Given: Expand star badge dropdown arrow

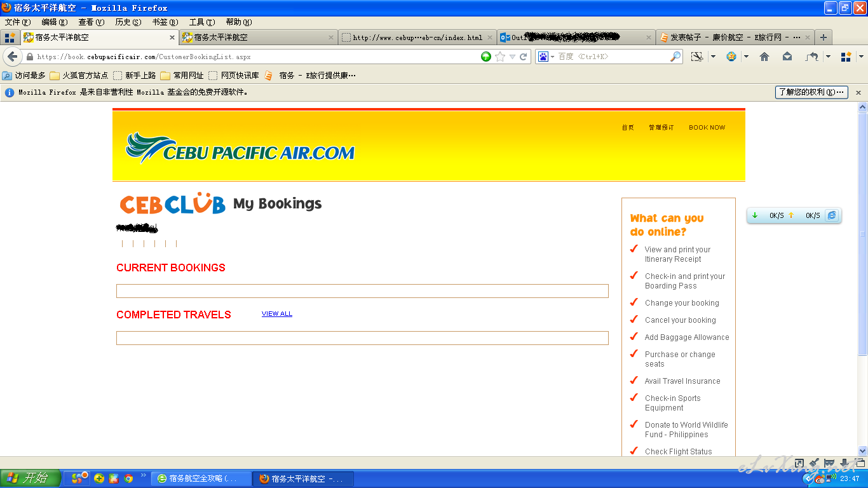Looking at the screenshot, I should tap(746, 57).
